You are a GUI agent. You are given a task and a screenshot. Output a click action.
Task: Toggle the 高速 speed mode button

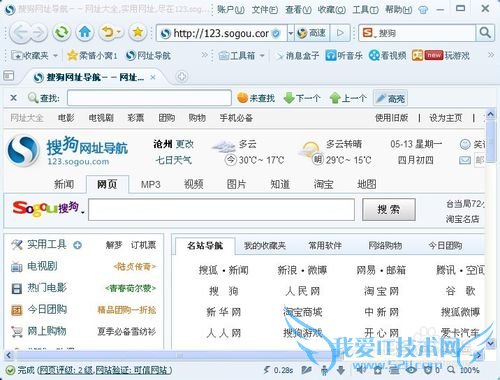pos(311,33)
